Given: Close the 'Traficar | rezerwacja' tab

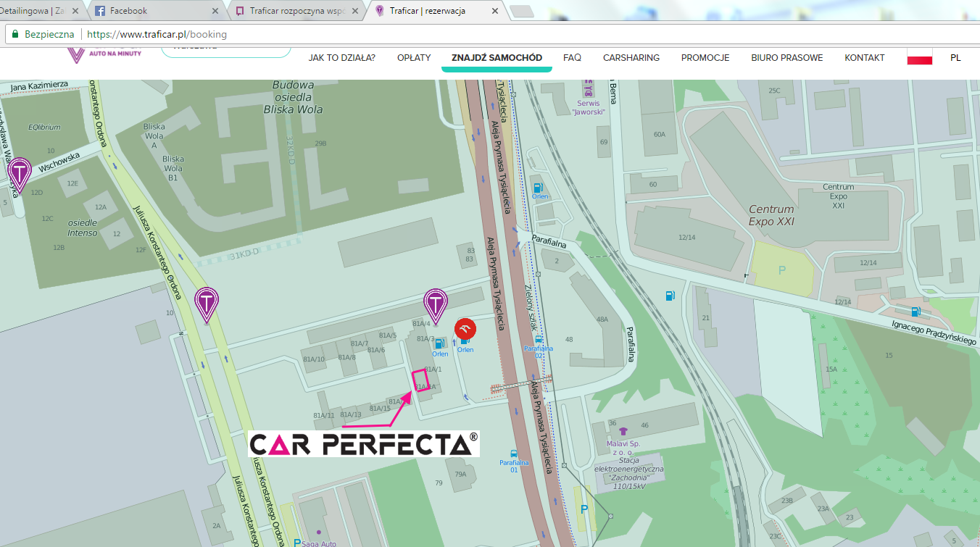Looking at the screenshot, I should tap(495, 11).
